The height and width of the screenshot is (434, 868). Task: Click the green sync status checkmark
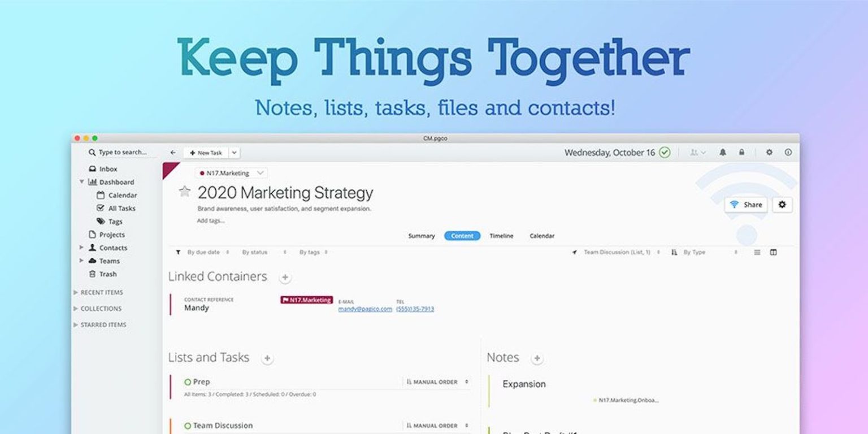(665, 153)
